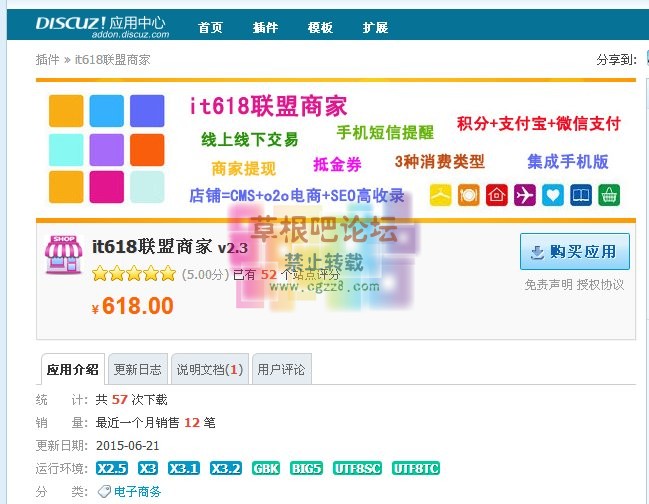Screen dimensions: 649x504
Task: Click the dark blue open book icon
Action: (x=581, y=195)
